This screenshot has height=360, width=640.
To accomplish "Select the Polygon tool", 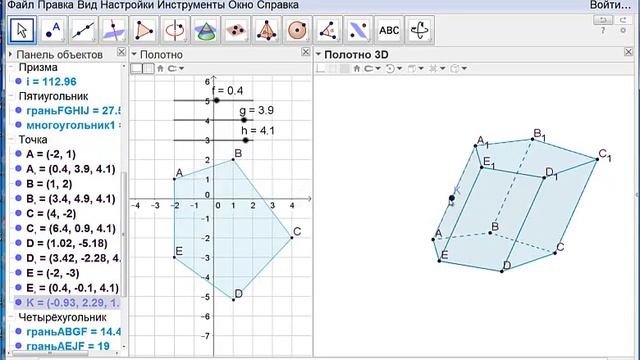I will pos(144,30).
